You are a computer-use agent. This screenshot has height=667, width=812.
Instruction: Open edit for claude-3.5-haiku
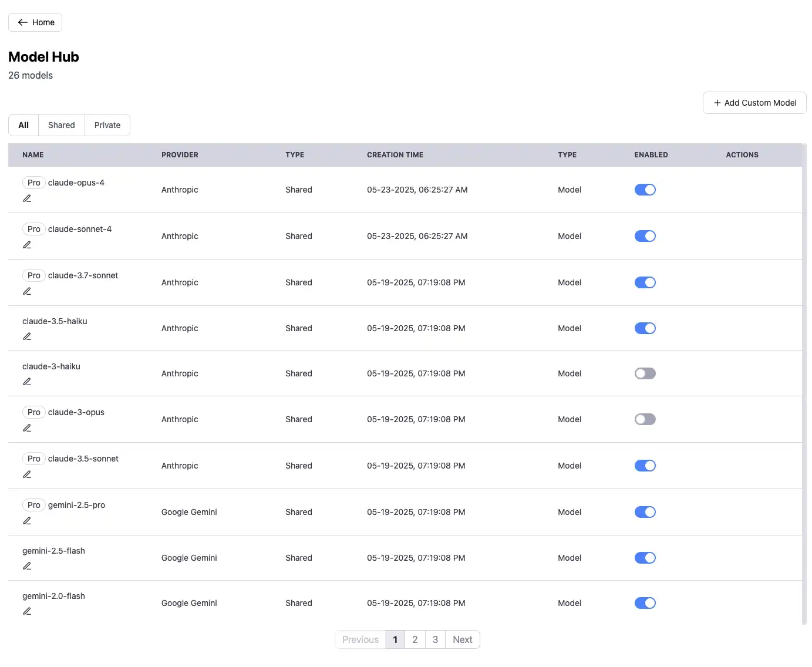click(27, 336)
